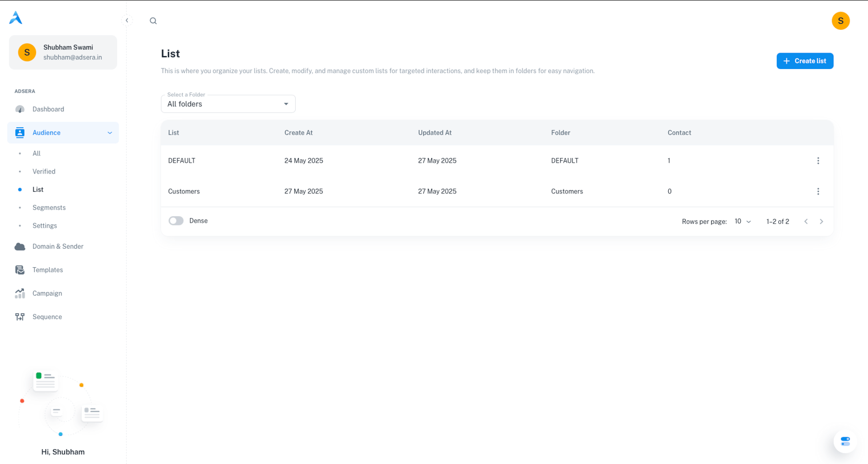Image resolution: width=868 pixels, height=464 pixels.
Task: Open the Sequence icon in sidebar
Action: coord(20,317)
